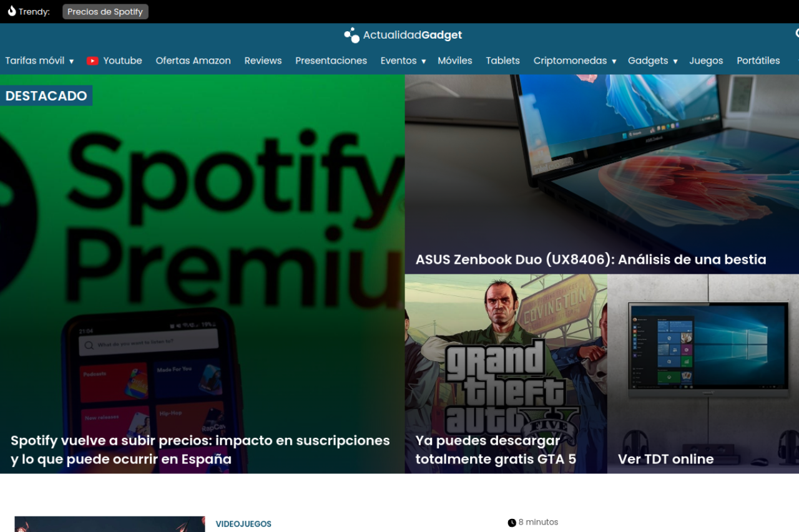
Task: Expand the Tarifas móvil dropdown arrow
Action: (71, 61)
